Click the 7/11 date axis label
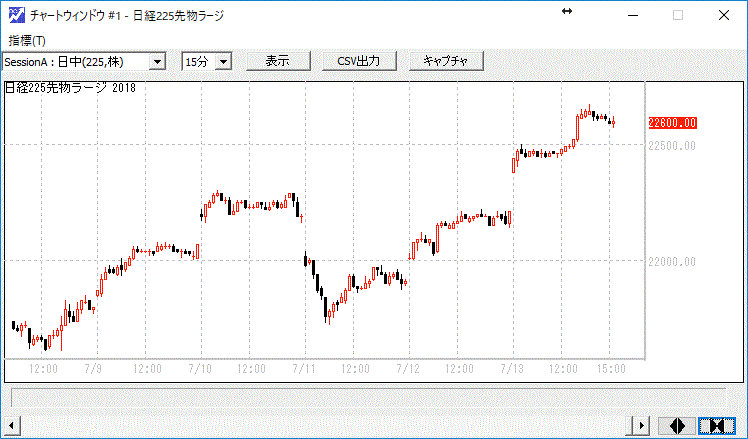This screenshot has width=748, height=439. coord(304,369)
